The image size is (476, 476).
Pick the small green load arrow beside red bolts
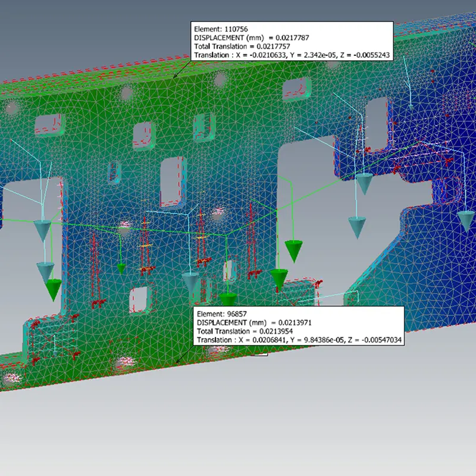121,268
